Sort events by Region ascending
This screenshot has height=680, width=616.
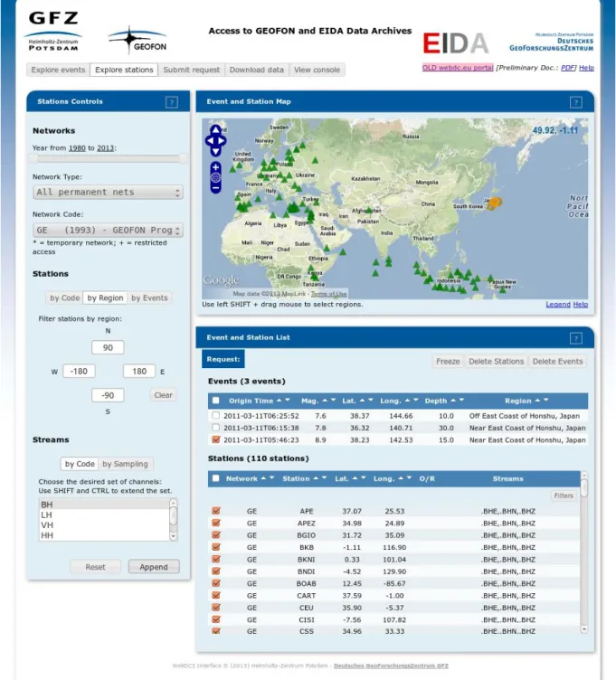538,401
